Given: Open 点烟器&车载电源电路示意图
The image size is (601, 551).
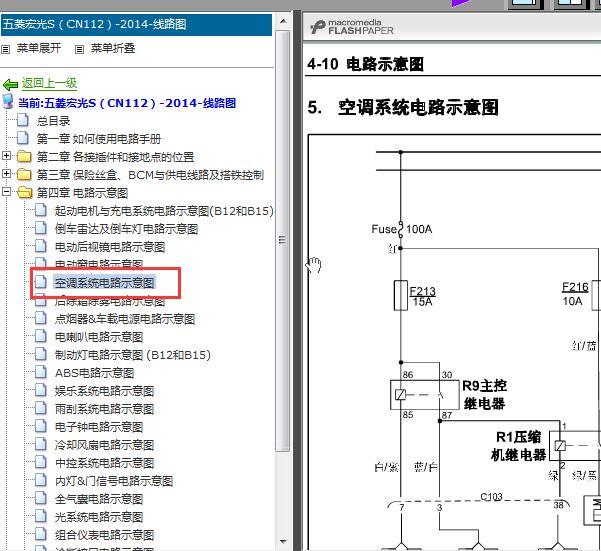Looking at the screenshot, I should (x=125, y=319).
